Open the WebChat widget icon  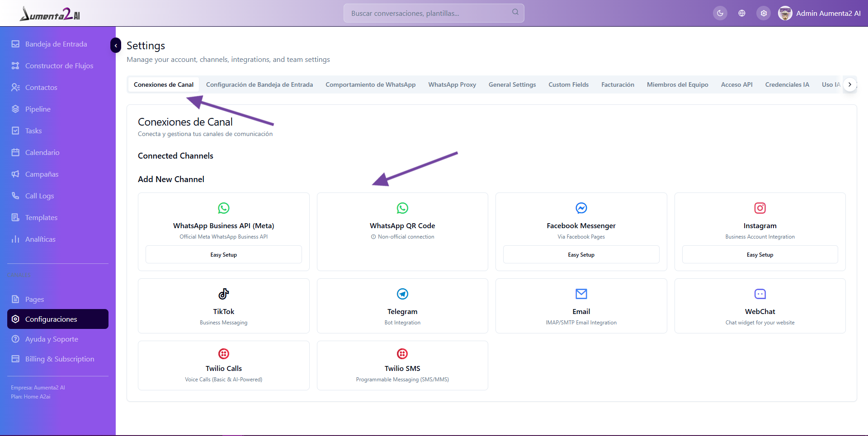click(x=760, y=294)
